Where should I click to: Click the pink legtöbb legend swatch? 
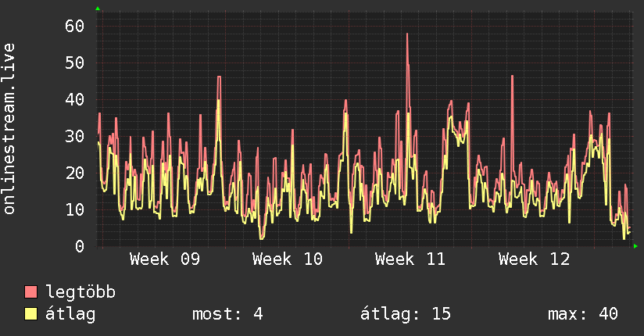click(30, 292)
